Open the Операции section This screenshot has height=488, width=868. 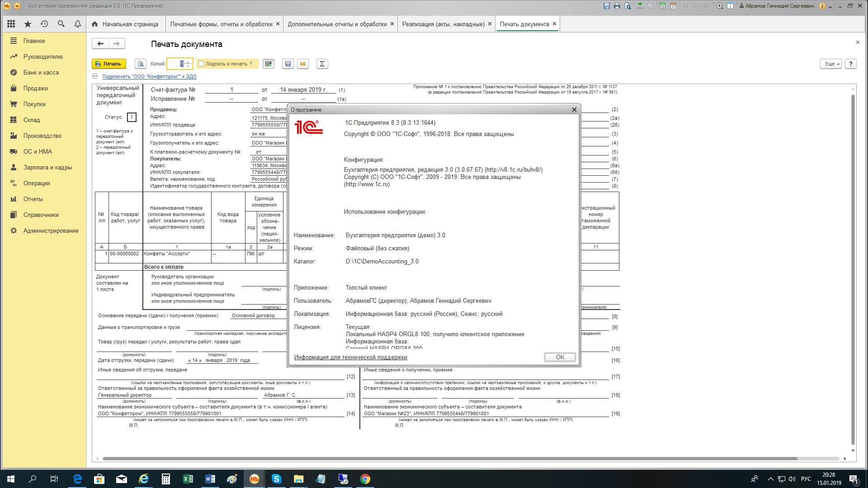tap(44, 183)
